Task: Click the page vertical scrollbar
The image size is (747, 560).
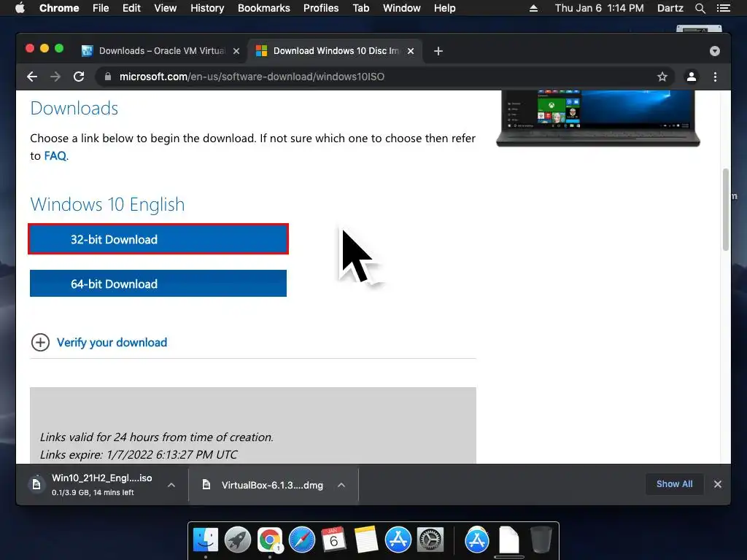Action: pyautogui.click(x=726, y=209)
